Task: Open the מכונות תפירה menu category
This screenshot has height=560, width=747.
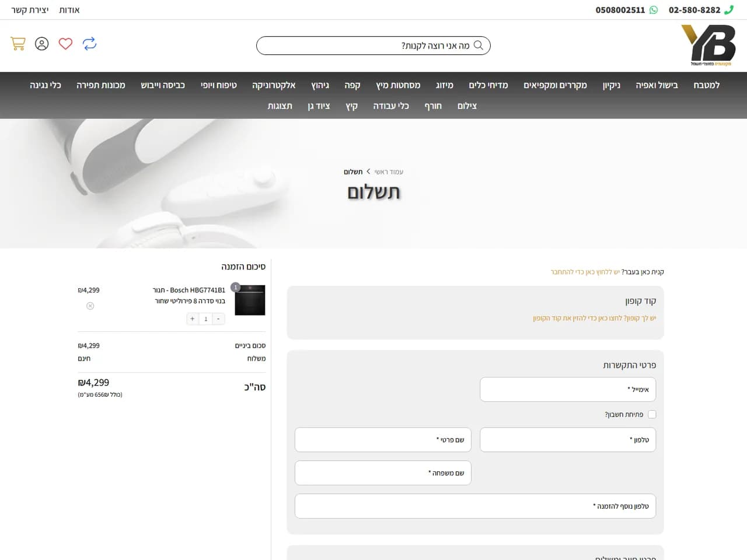Action: coord(100,85)
